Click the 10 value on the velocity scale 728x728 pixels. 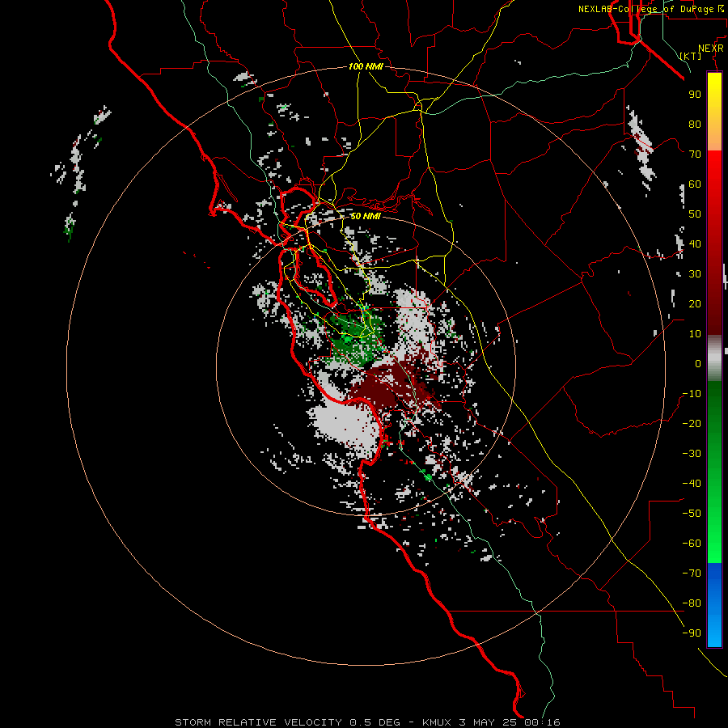[695, 334]
